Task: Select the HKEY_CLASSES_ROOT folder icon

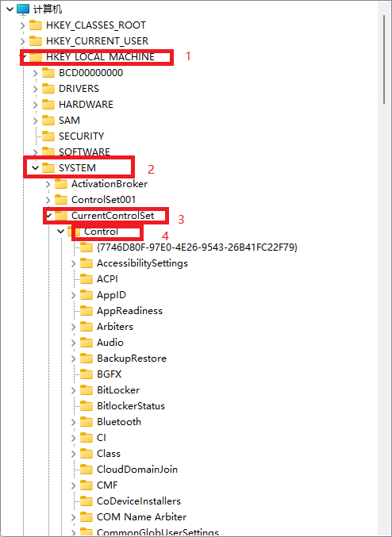Action: click(36, 25)
